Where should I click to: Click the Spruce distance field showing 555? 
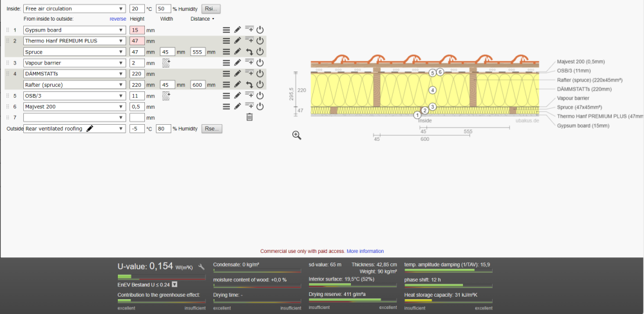click(x=198, y=52)
